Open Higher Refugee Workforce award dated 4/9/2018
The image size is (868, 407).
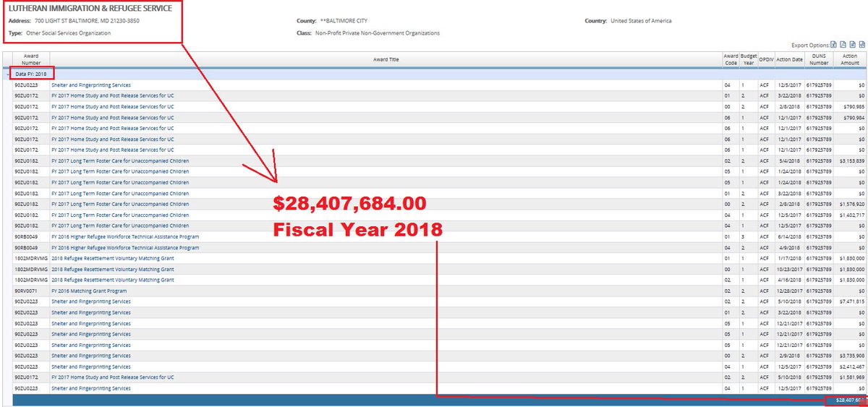click(x=125, y=248)
